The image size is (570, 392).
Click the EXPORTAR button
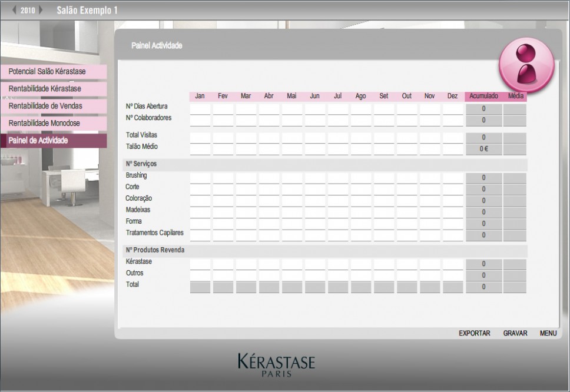point(475,333)
